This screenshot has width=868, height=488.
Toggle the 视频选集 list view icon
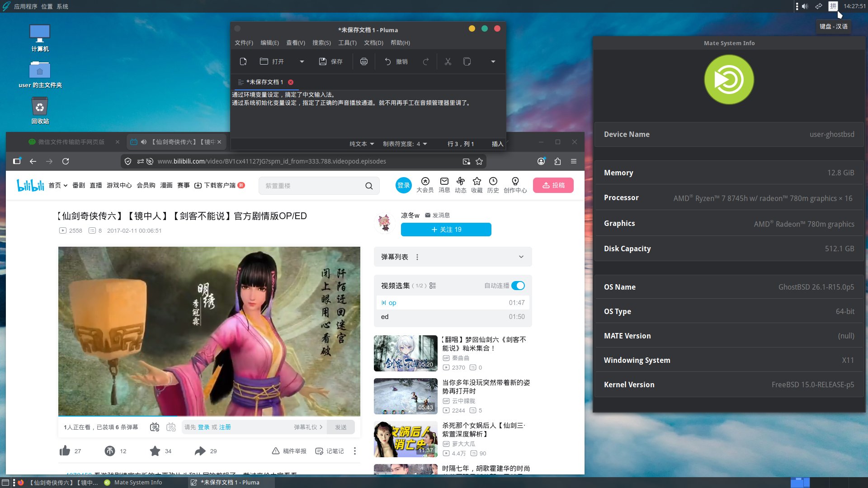[x=433, y=286]
